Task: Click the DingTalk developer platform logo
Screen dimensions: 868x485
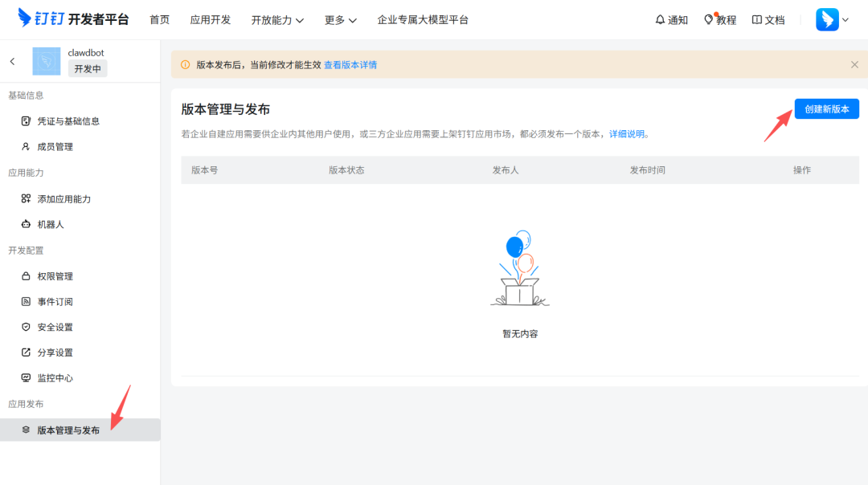Action: 73,18
